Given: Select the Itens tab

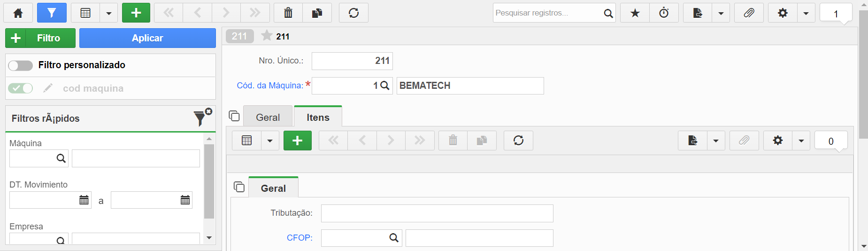Looking at the screenshot, I should (318, 117).
